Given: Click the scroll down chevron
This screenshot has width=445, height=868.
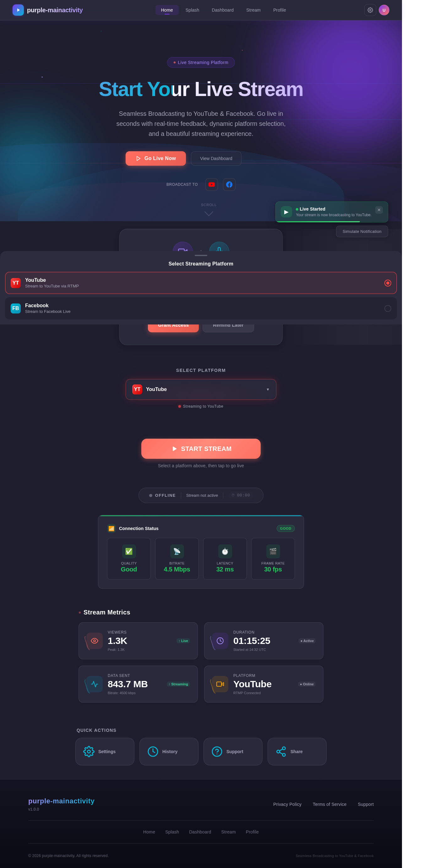Looking at the screenshot, I should click(209, 214).
